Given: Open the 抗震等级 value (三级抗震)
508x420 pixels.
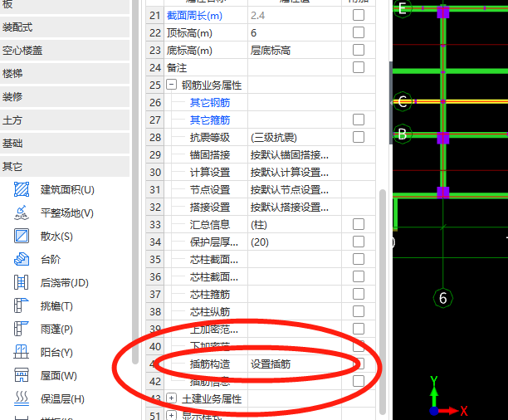Looking at the screenshot, I should [x=294, y=138].
